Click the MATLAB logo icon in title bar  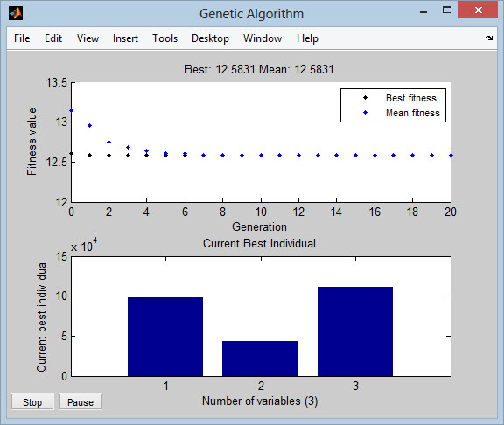click(x=16, y=13)
